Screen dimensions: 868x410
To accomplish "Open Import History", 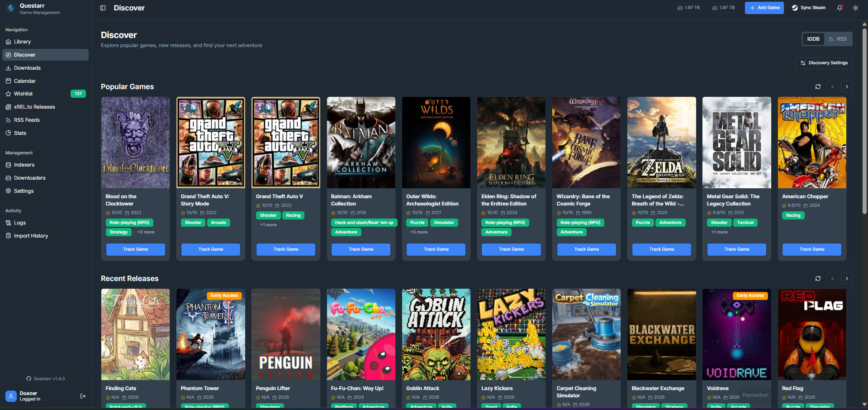I will click(x=45, y=236).
